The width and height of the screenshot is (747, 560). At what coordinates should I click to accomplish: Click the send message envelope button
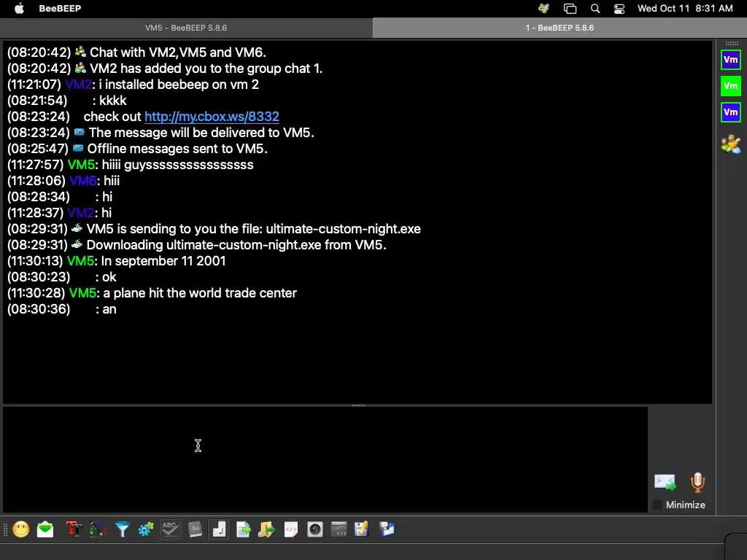coord(665,483)
